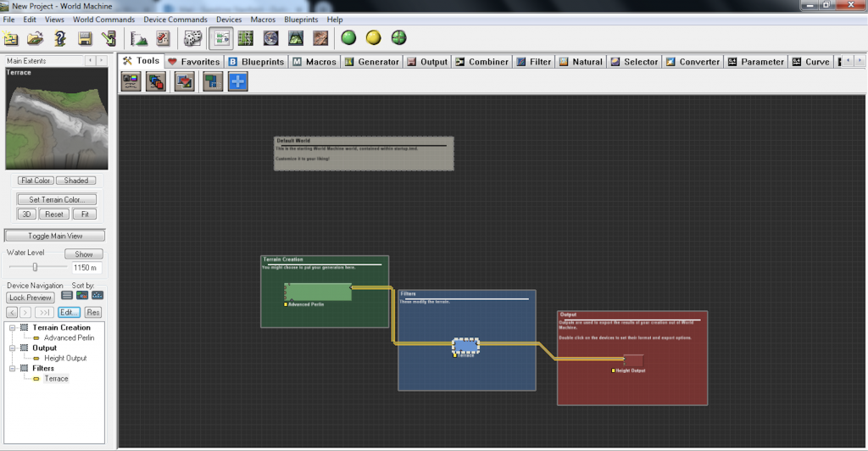Open the Views menu
Screen dimensions: 868x451
coord(54,19)
